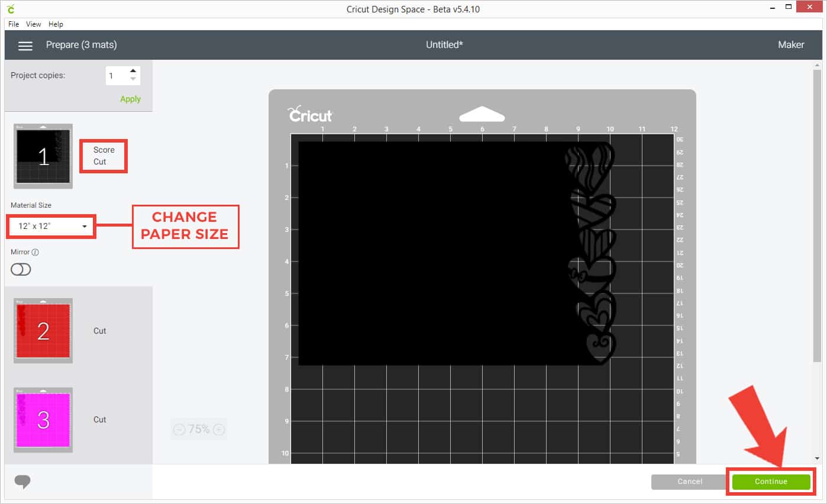827x504 pixels.
Task: Click the black heart card design on mat
Action: (x=457, y=253)
